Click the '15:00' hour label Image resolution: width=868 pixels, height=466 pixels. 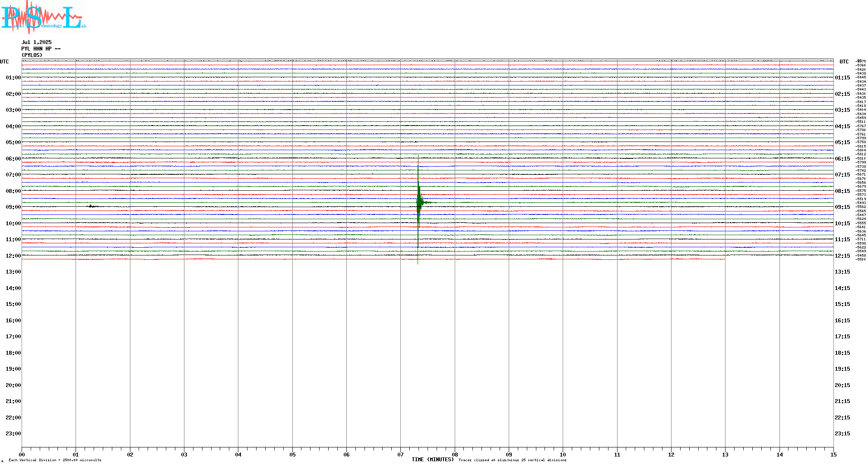[x=13, y=304]
